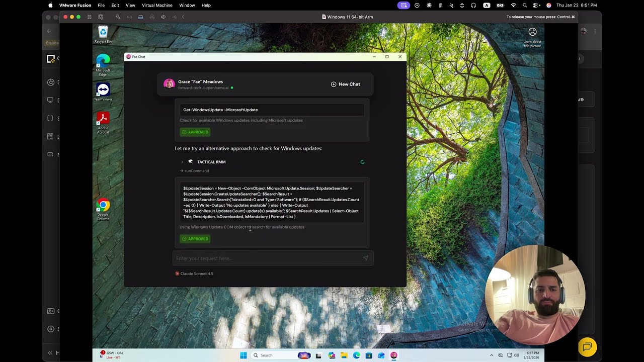Click Grace Fae Meadows avatar
Viewport: 644px width, 362px height.
point(169,84)
